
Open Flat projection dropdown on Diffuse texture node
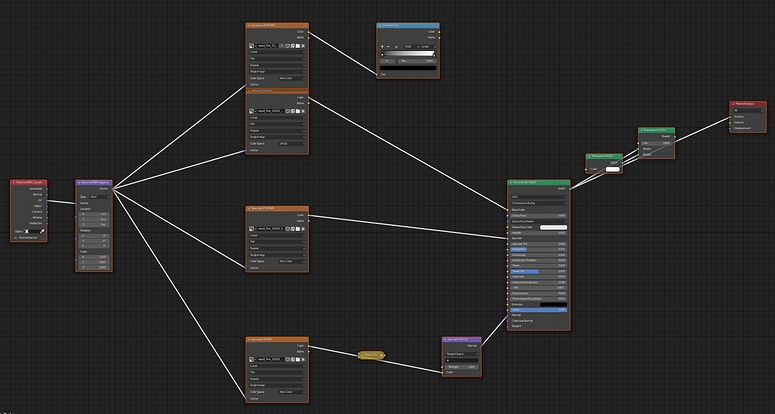(x=277, y=124)
